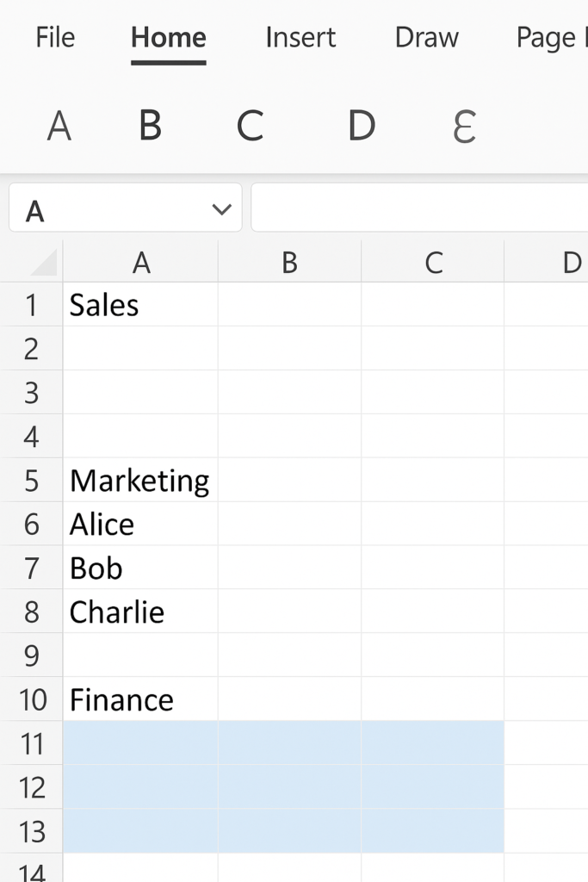Select column C header
This screenshot has width=588, height=882.
(433, 263)
